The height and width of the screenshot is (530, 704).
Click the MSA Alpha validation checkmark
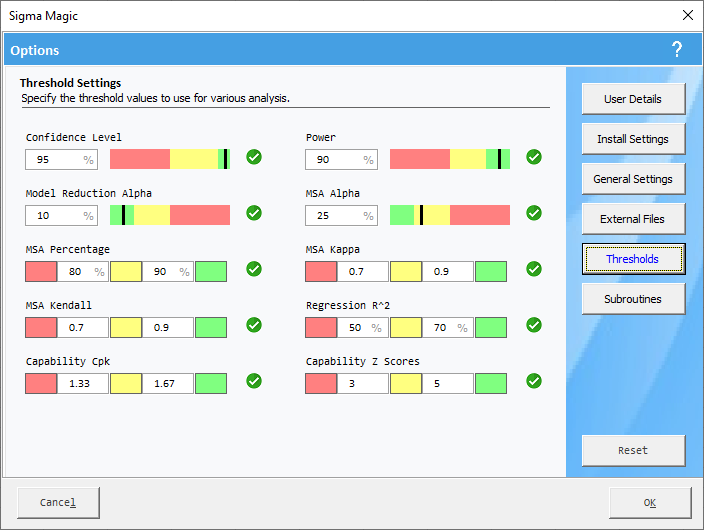pyautogui.click(x=534, y=213)
